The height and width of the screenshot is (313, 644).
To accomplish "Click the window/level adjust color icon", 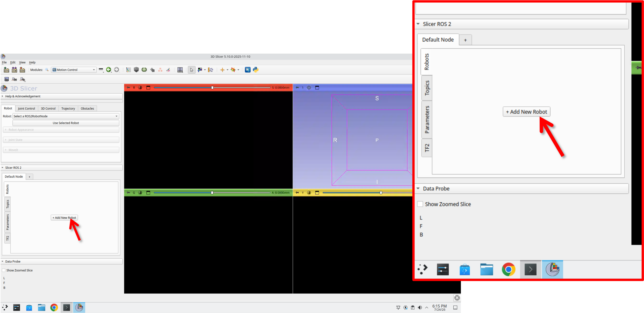I will click(x=200, y=70).
